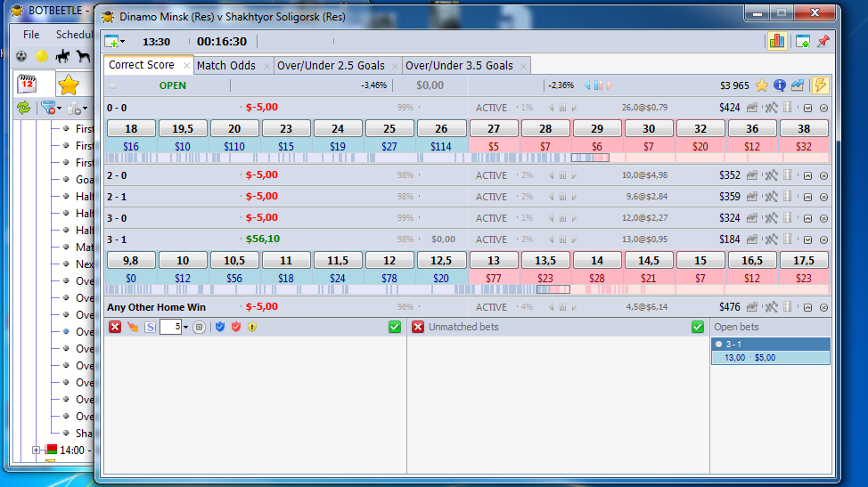Cancel unmatched bets with red X

418,327
